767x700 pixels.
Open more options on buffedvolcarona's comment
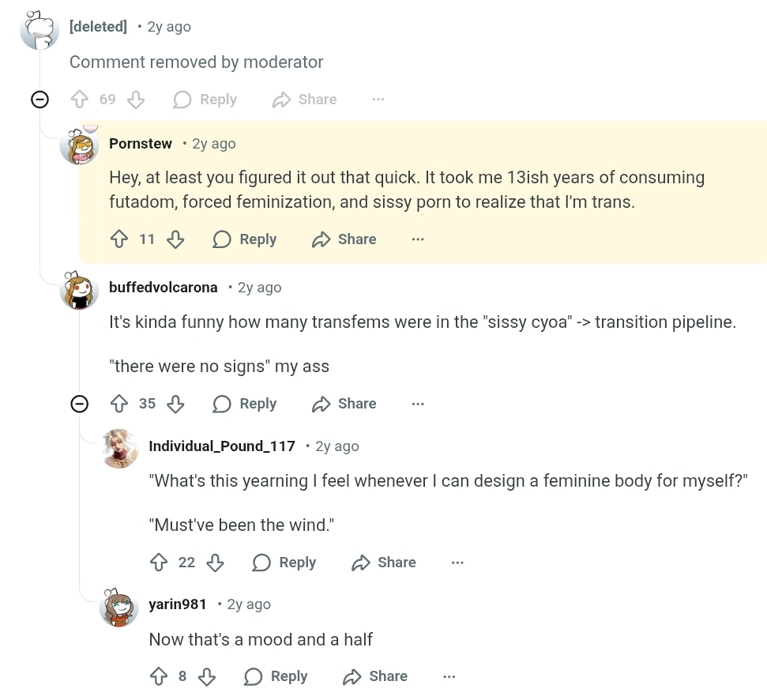tap(418, 404)
